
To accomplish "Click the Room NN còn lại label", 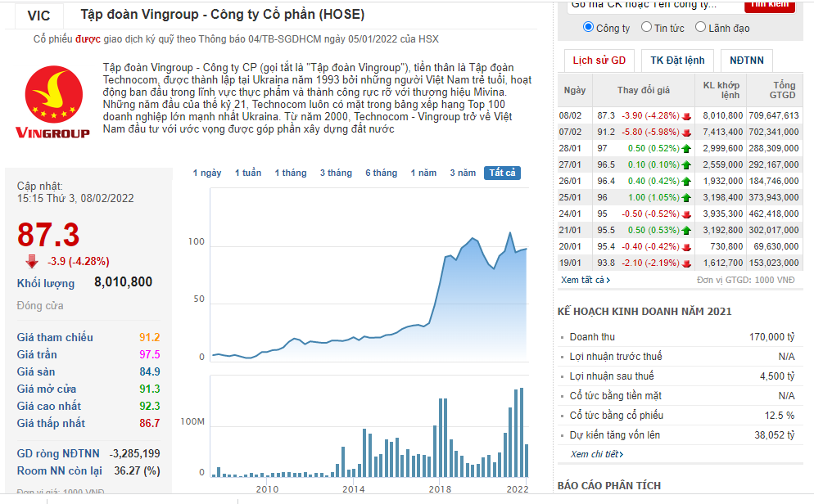I will point(59,470).
